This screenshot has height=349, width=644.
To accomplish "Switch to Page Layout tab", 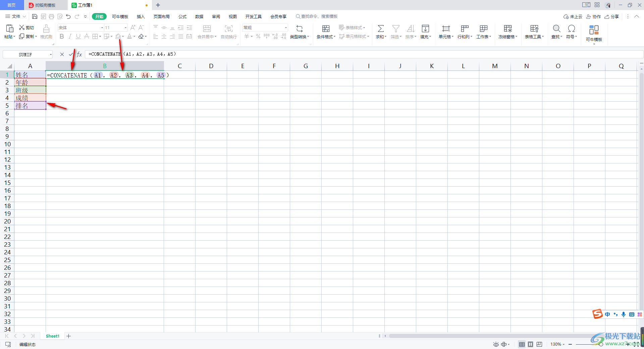I will click(161, 16).
